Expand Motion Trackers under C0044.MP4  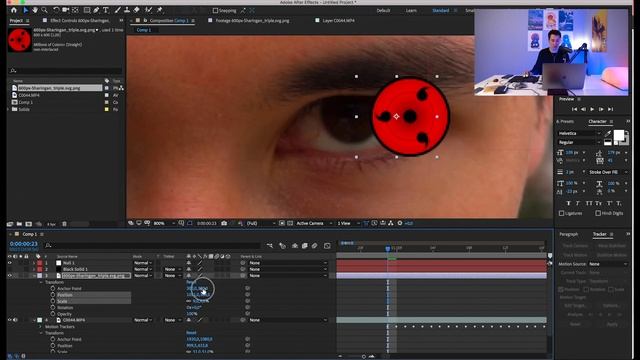(40, 327)
